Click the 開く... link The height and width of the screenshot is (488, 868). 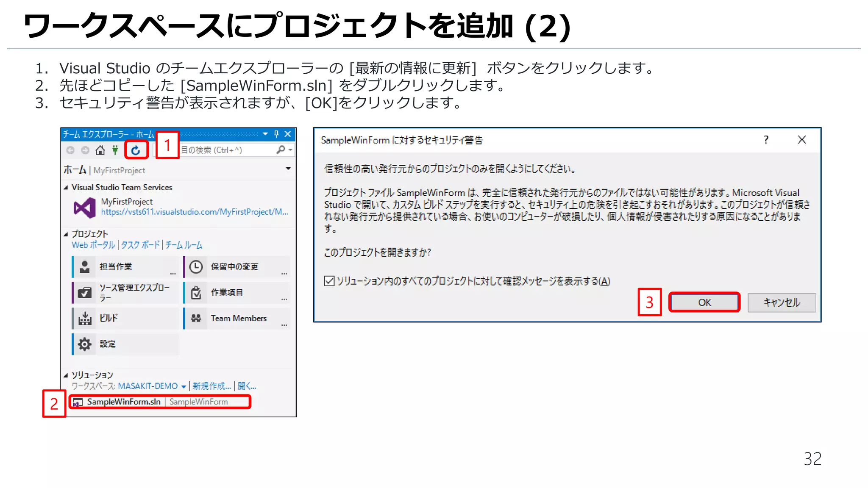[x=247, y=386]
